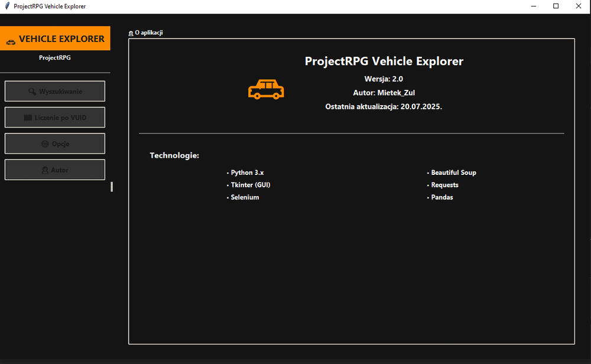Viewport: 591px width, 364px height.
Task: Click the ProjectRPG Vehicle Explorer heading
Action: 384,61
